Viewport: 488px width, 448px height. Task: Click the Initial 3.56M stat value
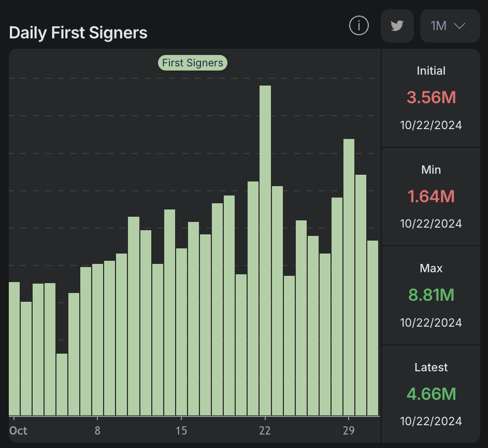pos(431,97)
